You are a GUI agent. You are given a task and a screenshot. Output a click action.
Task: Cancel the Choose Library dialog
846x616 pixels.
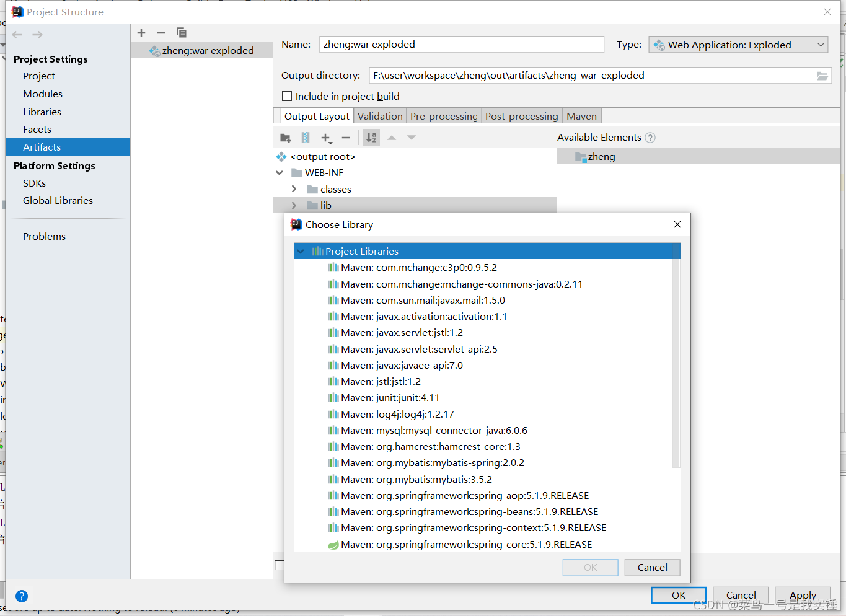click(651, 567)
